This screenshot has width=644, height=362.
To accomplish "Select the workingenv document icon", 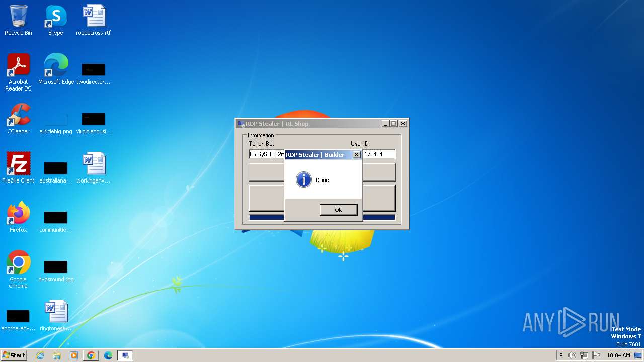I will (x=94, y=168).
